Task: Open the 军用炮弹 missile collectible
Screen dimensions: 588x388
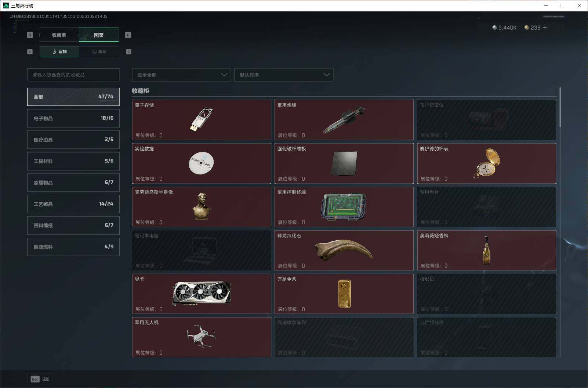Action: point(344,120)
